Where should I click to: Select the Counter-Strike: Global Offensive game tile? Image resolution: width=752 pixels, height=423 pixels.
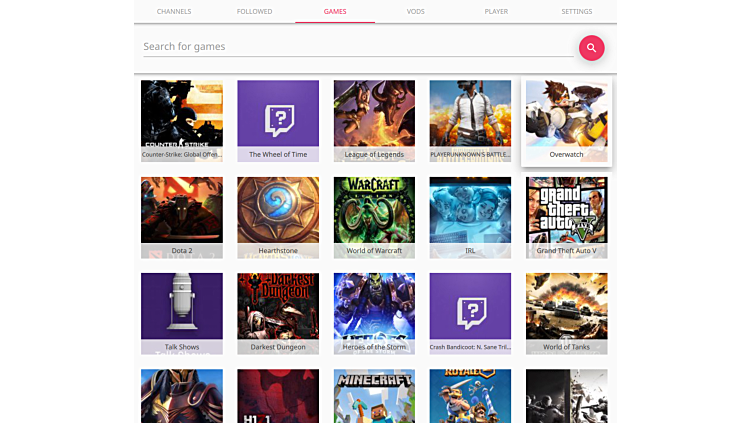coord(182,120)
